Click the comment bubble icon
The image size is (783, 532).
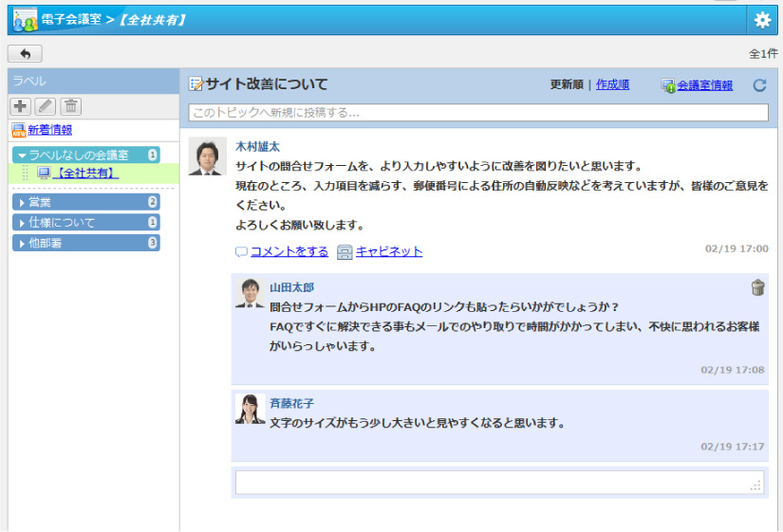[242, 252]
